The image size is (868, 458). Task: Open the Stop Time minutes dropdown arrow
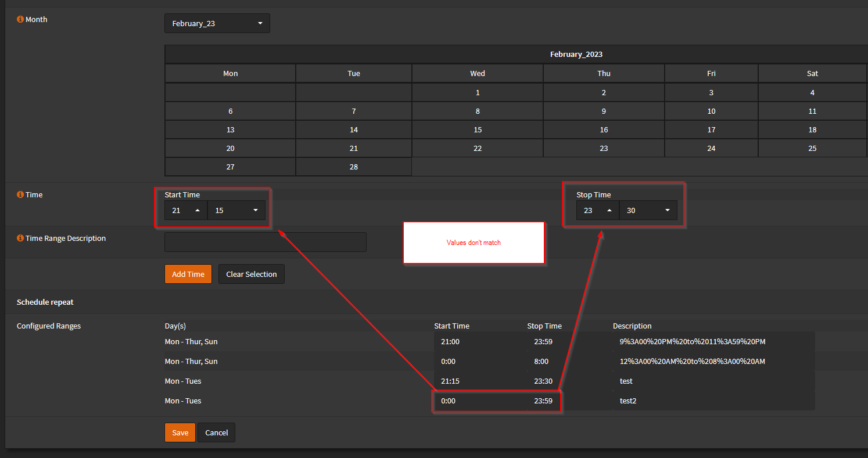click(667, 210)
